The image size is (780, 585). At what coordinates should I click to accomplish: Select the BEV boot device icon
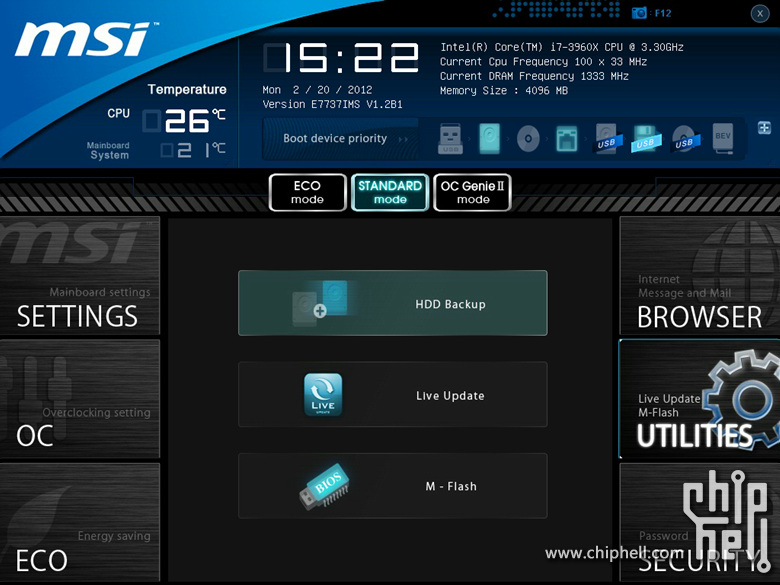tap(723, 139)
